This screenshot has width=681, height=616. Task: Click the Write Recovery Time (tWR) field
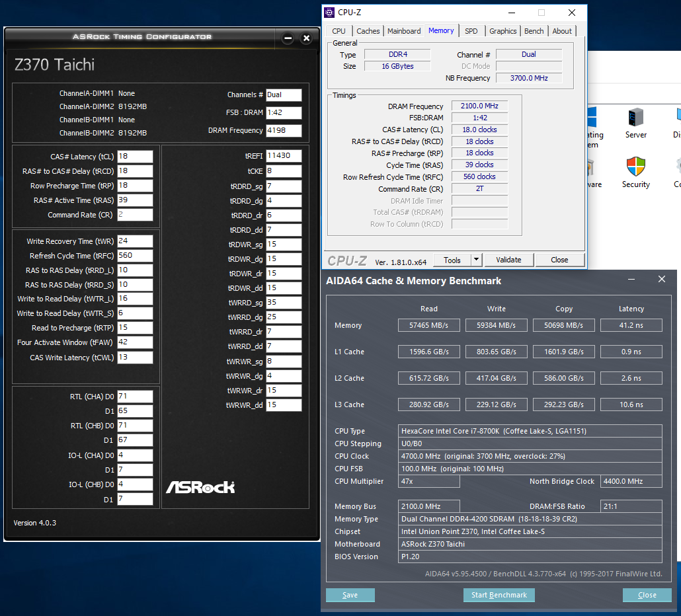click(135, 241)
